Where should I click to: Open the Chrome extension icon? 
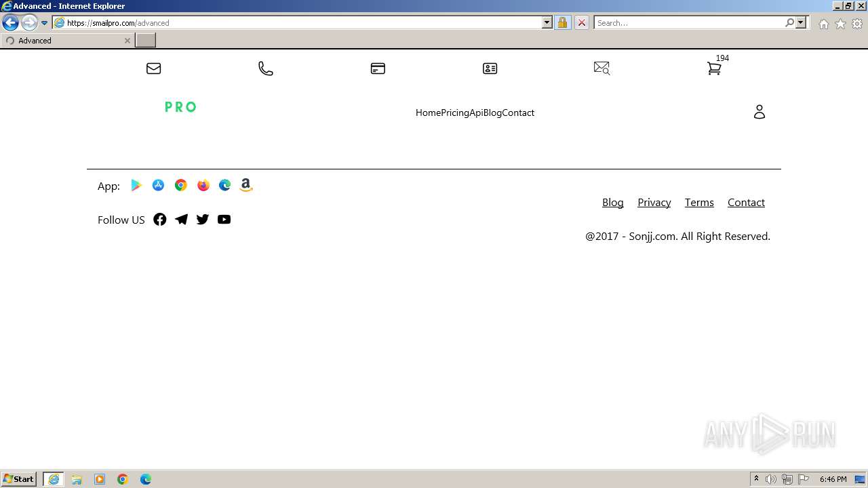pos(180,185)
